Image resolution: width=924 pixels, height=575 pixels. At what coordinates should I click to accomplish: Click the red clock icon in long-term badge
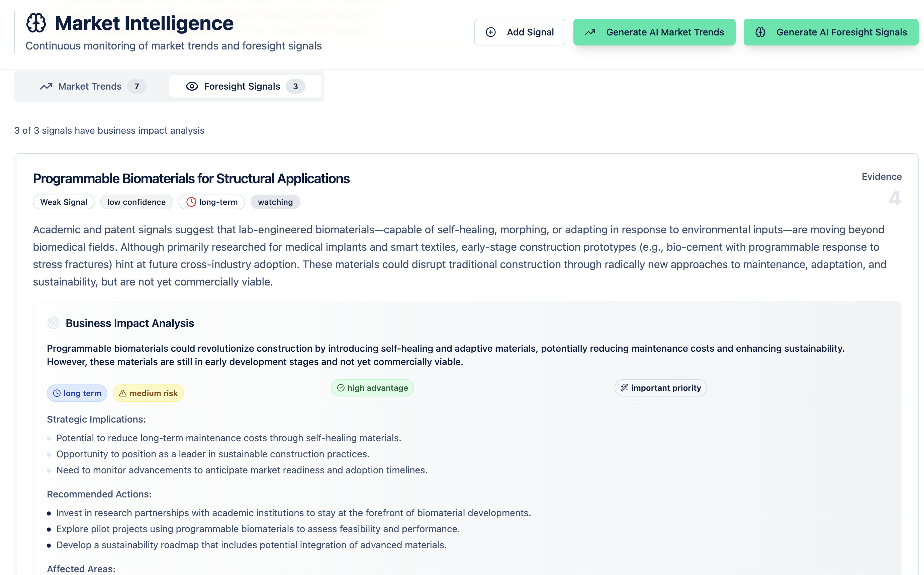[191, 202]
